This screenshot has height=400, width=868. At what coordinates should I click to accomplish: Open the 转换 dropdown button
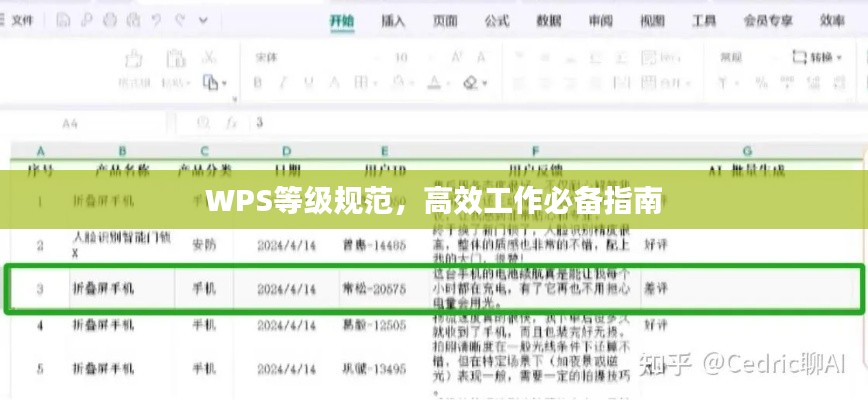tap(817, 57)
